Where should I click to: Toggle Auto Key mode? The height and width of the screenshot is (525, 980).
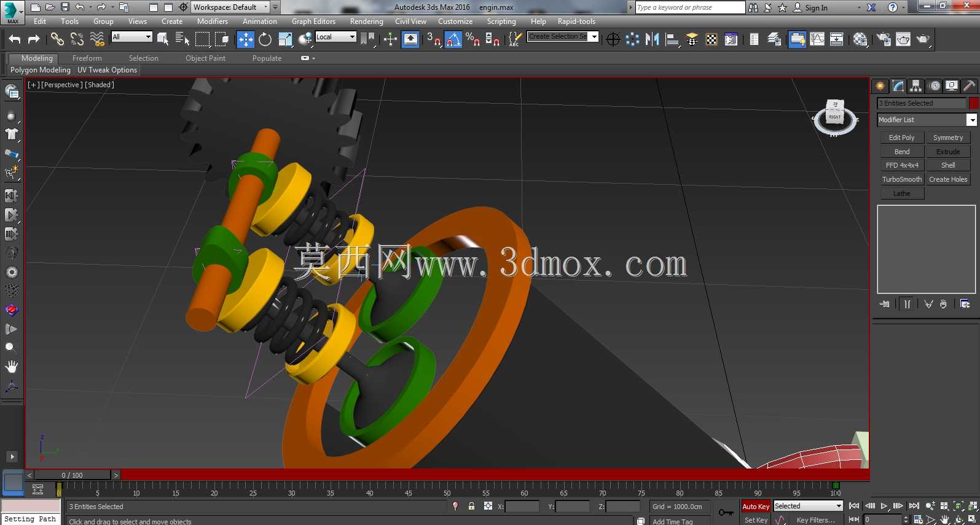click(756, 507)
